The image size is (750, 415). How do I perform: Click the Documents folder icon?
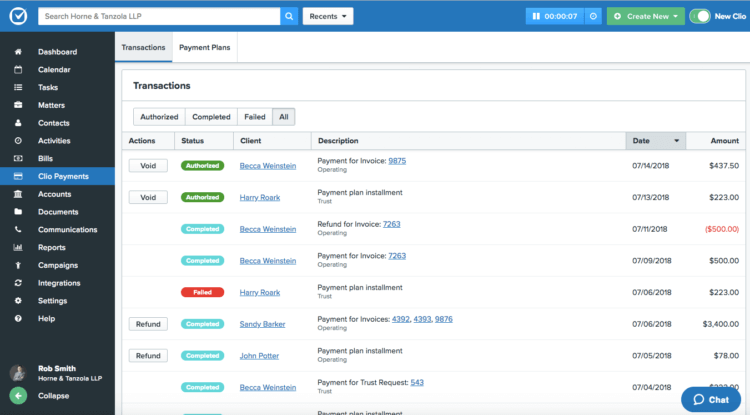coord(18,211)
